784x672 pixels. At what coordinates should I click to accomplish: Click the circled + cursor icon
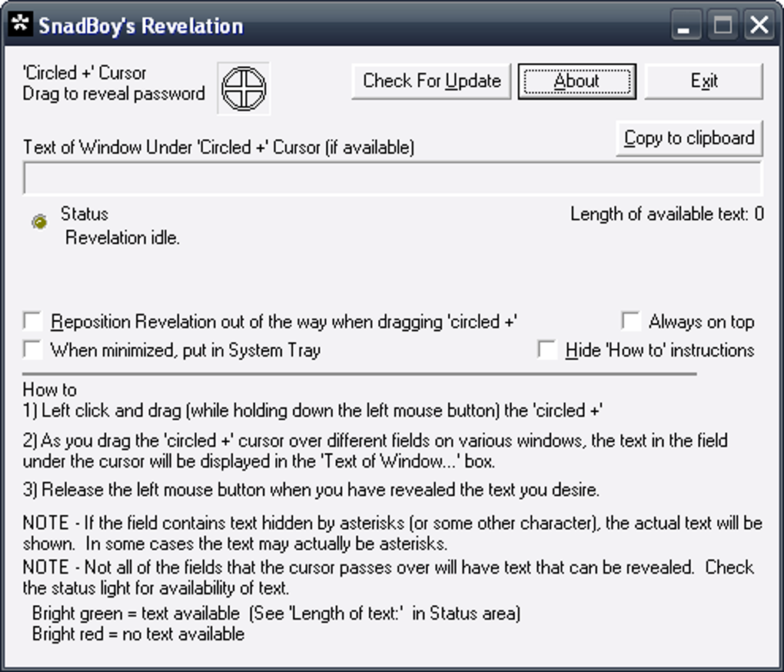244,88
